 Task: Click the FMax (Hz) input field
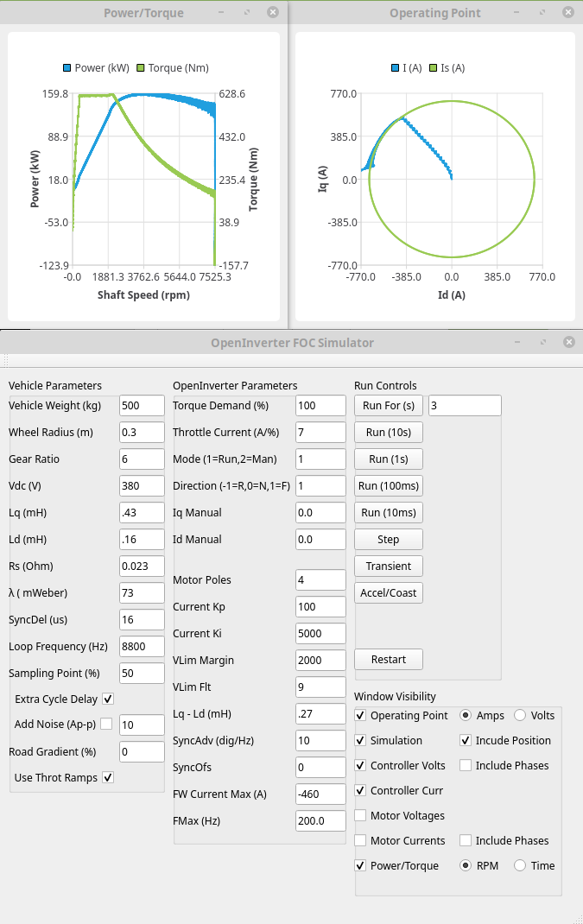(320, 821)
